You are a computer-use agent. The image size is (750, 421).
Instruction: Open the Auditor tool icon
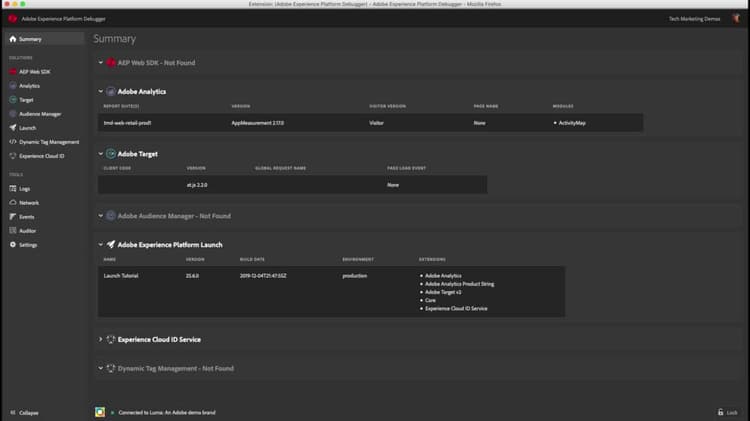(x=13, y=231)
